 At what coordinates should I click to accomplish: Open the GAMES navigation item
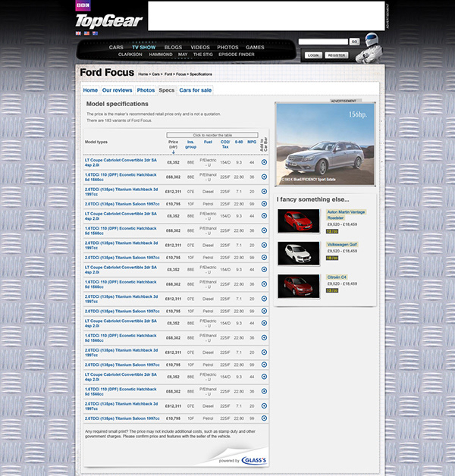(x=255, y=47)
